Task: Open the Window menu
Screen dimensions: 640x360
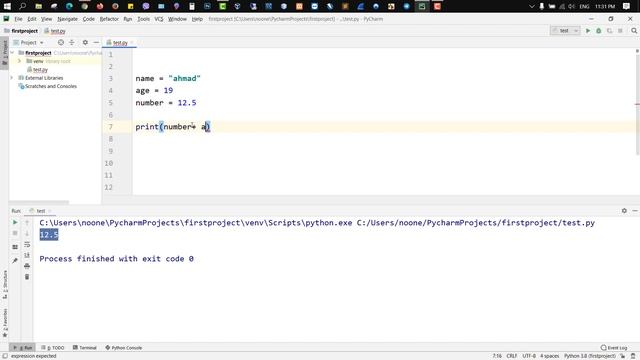Action: coord(177,19)
